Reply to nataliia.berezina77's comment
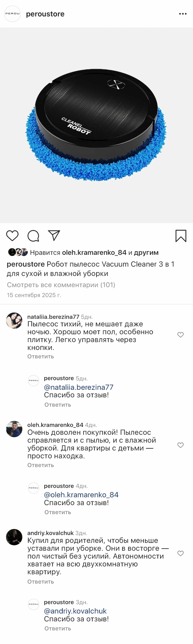 point(41,357)
